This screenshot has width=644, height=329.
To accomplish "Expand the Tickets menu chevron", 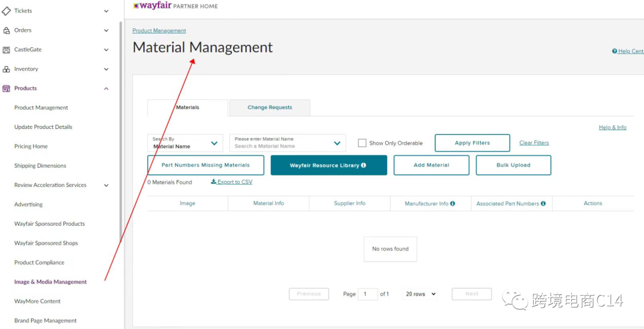I will (106, 11).
